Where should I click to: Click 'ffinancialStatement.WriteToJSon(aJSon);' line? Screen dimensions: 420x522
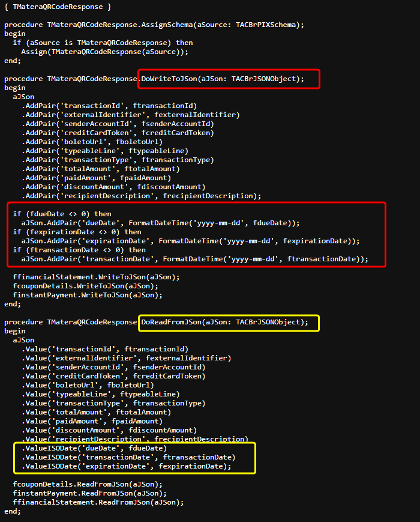(97, 277)
